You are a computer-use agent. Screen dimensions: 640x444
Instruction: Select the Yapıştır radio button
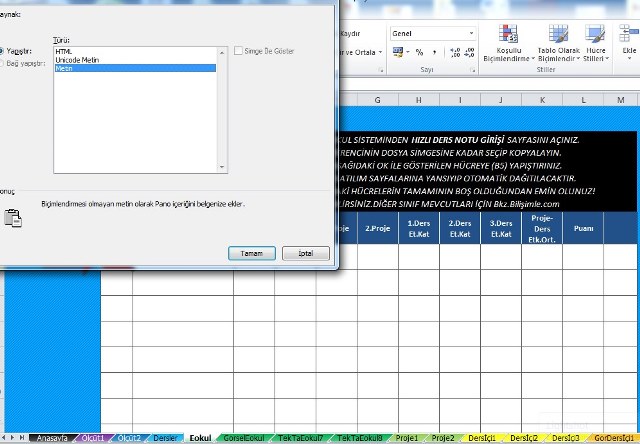click(3, 50)
